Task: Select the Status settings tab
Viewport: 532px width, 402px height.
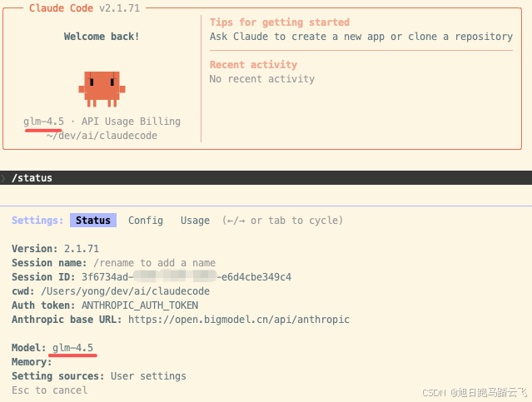Action: 93,221
